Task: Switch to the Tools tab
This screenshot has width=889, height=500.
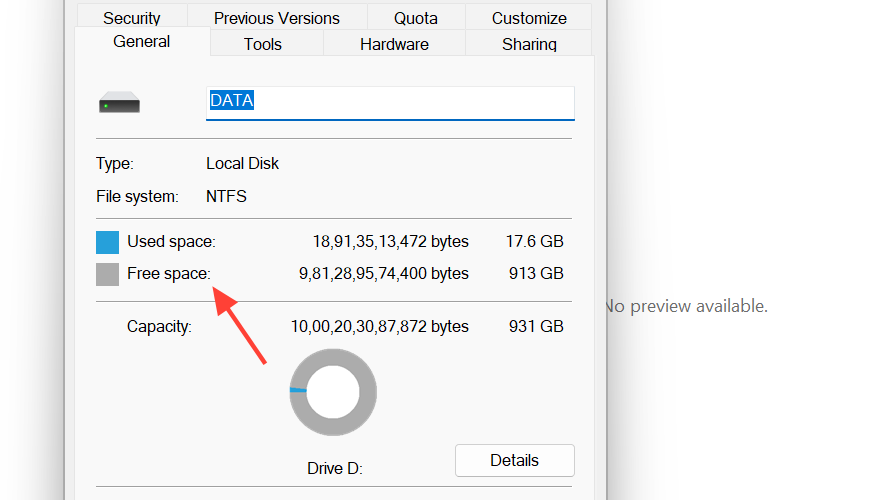Action: [x=263, y=44]
